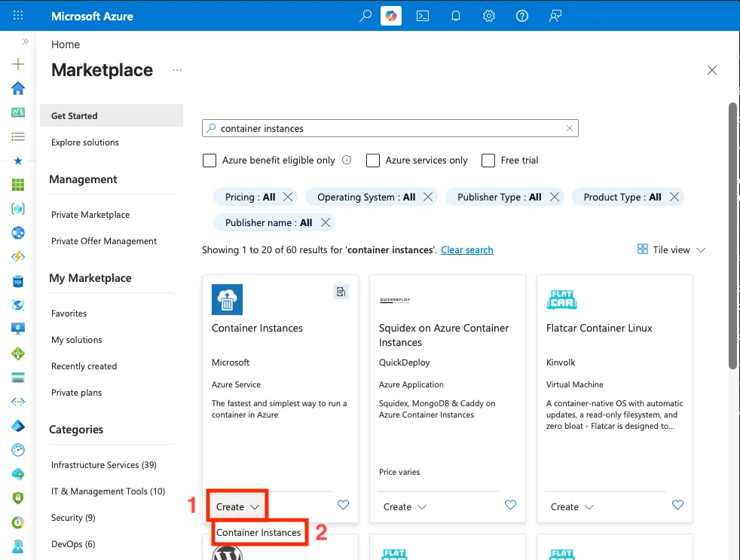Click the vertical page scrollbar
This screenshot has width=740, height=560.
point(732,236)
